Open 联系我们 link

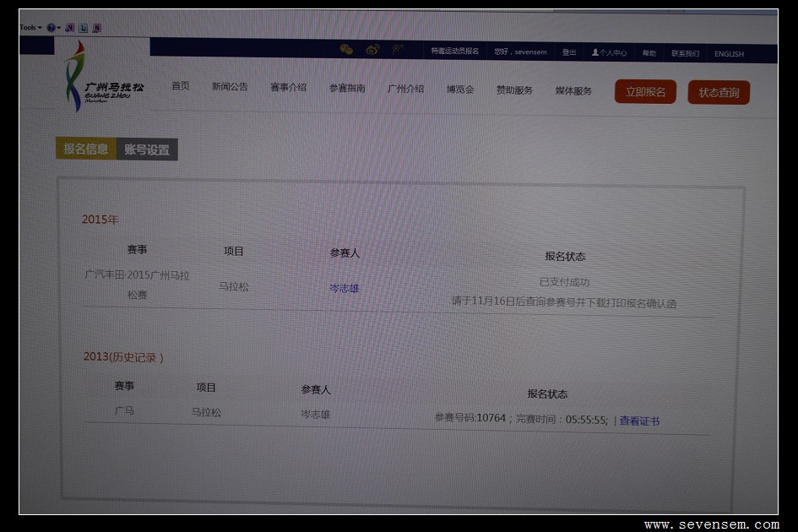(x=685, y=53)
